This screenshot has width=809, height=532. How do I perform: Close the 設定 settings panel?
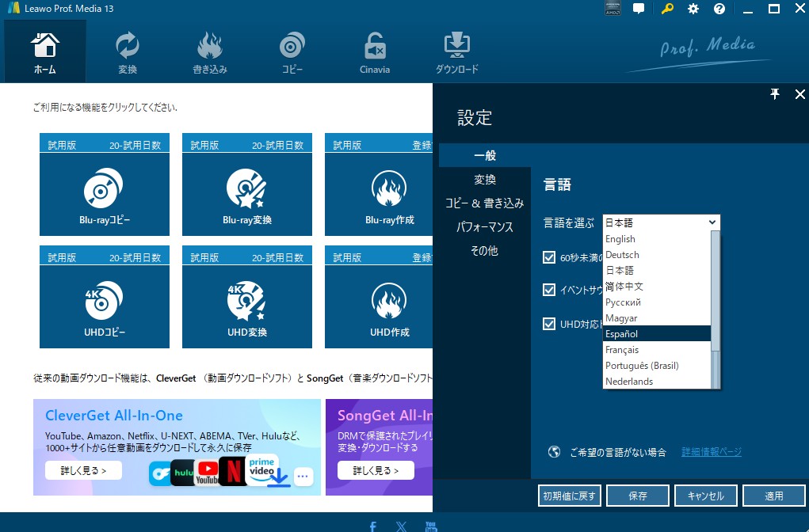click(799, 94)
